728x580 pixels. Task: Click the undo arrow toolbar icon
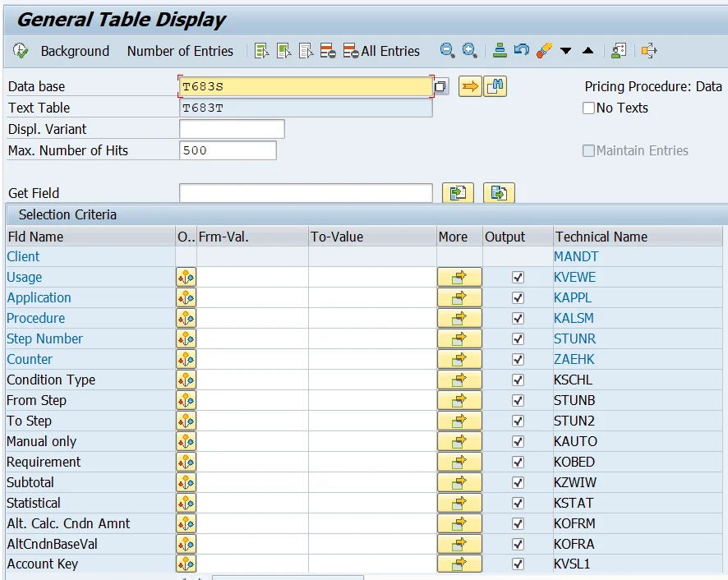pyautogui.click(x=522, y=49)
